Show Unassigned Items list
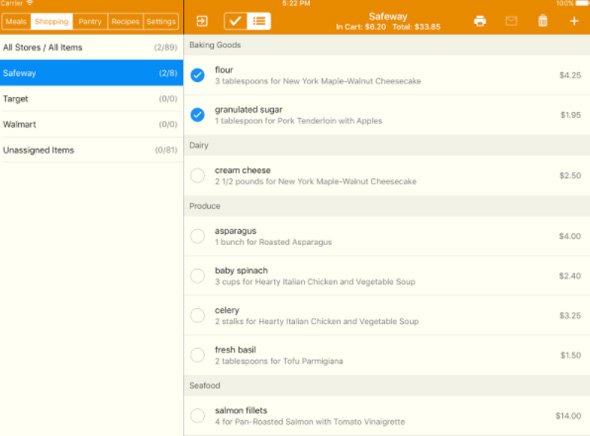Screen dimensions: 590x436 pos(91,150)
